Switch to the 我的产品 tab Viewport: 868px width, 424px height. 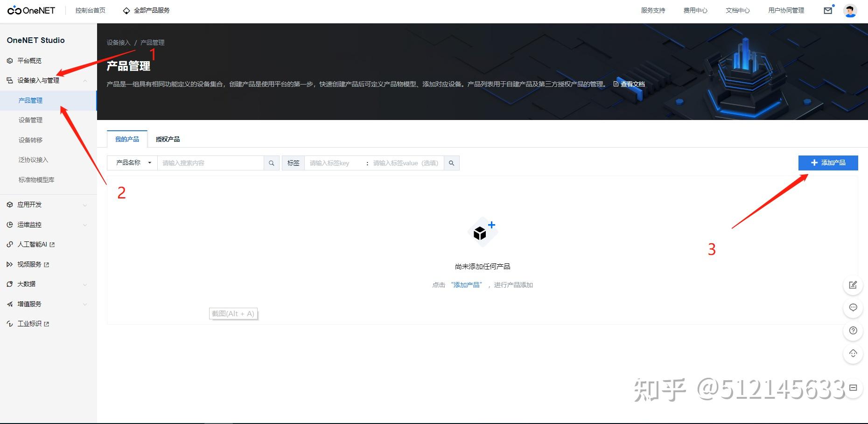point(127,139)
